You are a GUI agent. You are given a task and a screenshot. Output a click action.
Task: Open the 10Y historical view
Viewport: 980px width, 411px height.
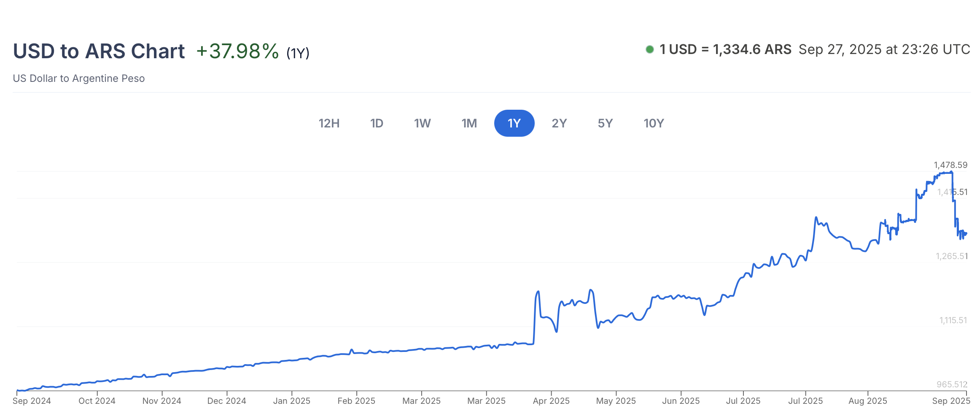click(654, 123)
